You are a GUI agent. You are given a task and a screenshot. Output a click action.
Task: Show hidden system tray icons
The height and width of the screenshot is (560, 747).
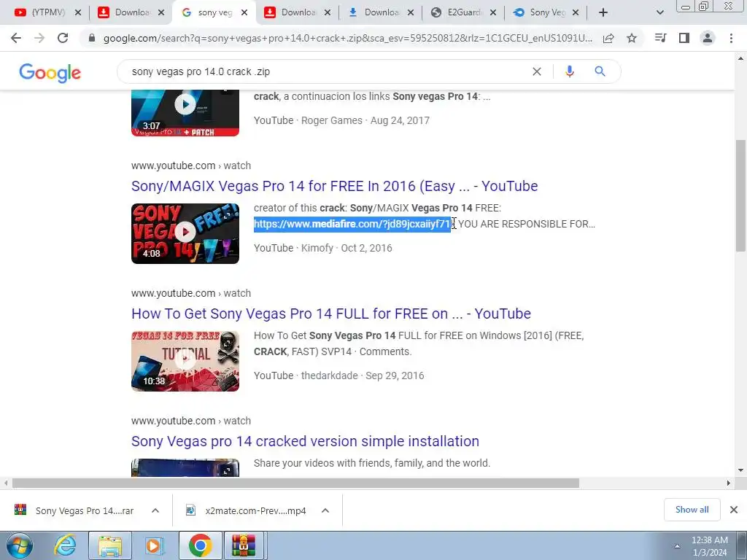(677, 546)
